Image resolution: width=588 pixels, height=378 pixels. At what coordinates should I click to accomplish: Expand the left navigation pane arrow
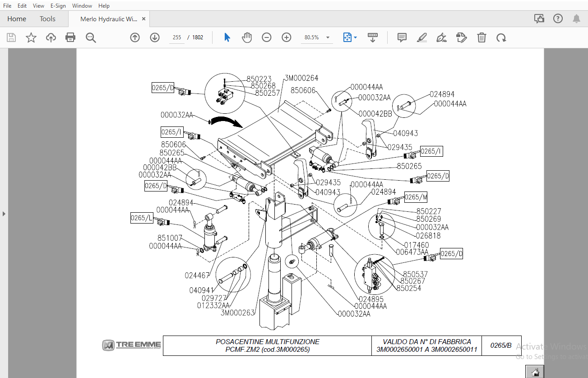4,213
